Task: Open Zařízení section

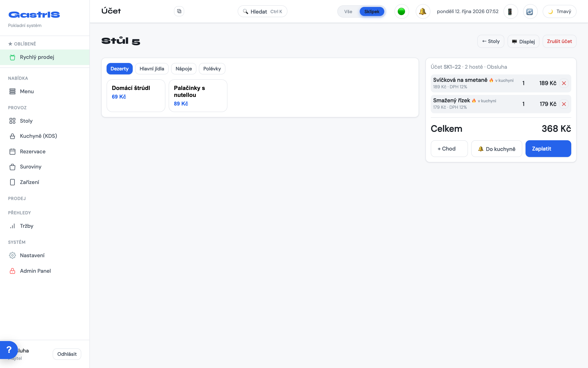Action: [45, 182]
